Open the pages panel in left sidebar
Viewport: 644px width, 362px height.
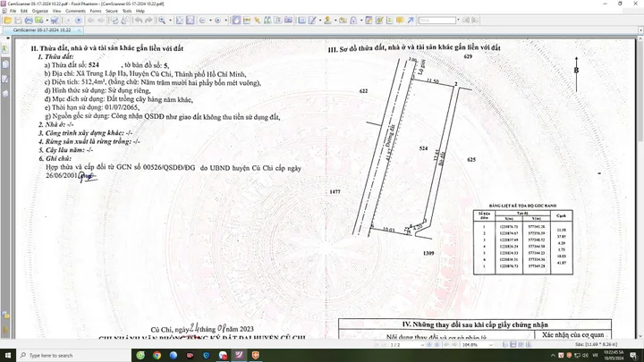(5, 64)
